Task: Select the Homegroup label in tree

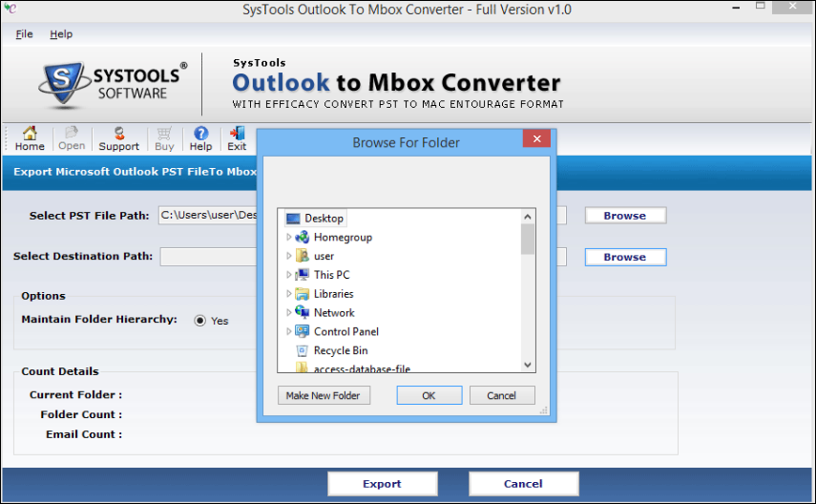Action: pyautogui.click(x=343, y=238)
